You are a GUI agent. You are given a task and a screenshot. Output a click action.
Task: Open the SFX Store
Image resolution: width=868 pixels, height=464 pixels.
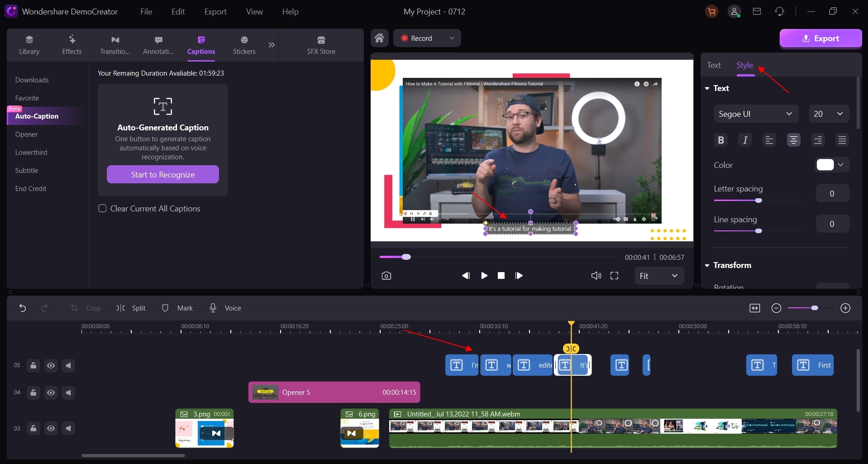click(321, 45)
